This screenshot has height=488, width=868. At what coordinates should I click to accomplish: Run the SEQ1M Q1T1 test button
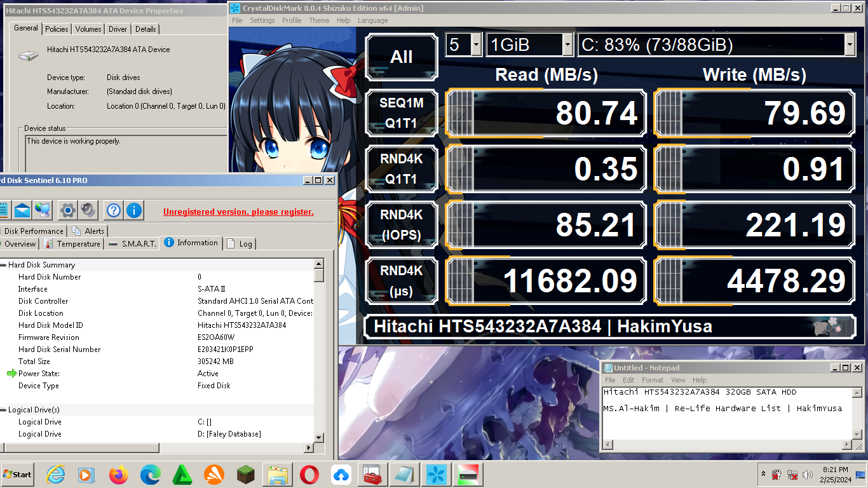402,112
